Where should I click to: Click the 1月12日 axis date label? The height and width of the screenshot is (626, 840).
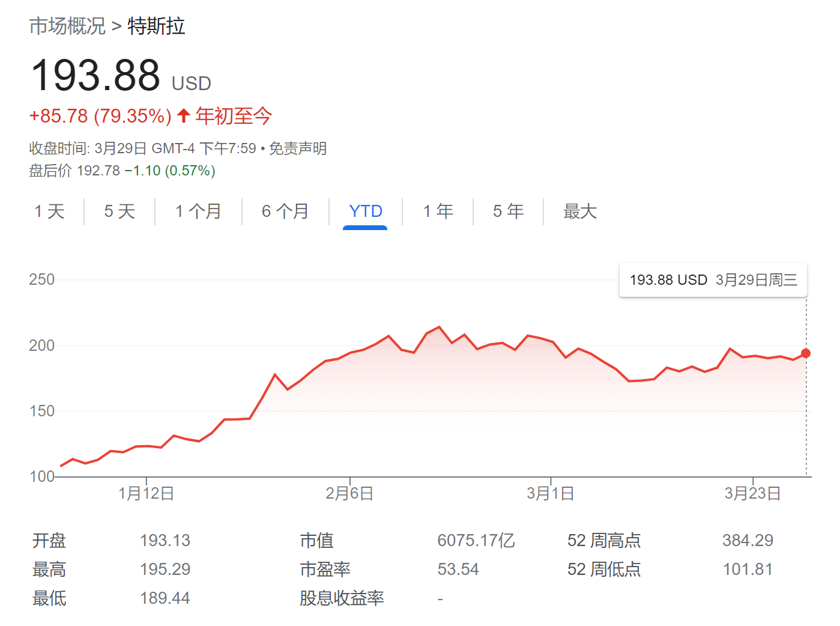147,494
